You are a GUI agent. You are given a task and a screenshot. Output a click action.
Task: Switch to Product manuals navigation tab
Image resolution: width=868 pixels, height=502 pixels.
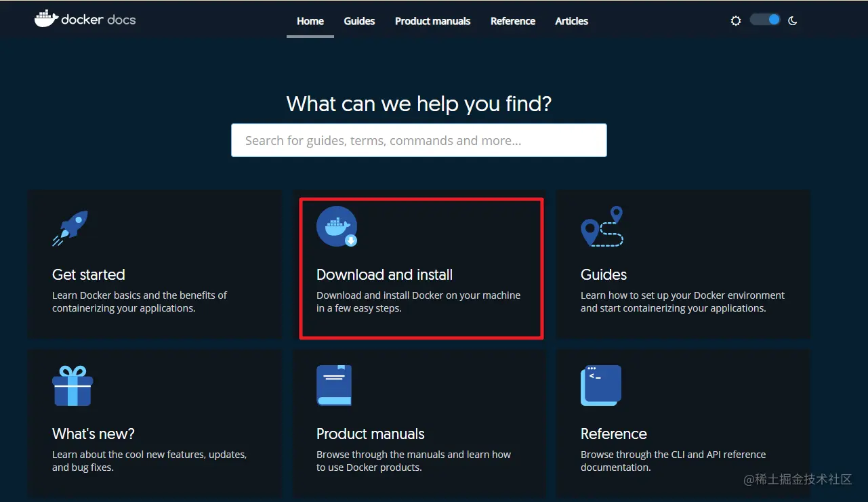(x=433, y=21)
